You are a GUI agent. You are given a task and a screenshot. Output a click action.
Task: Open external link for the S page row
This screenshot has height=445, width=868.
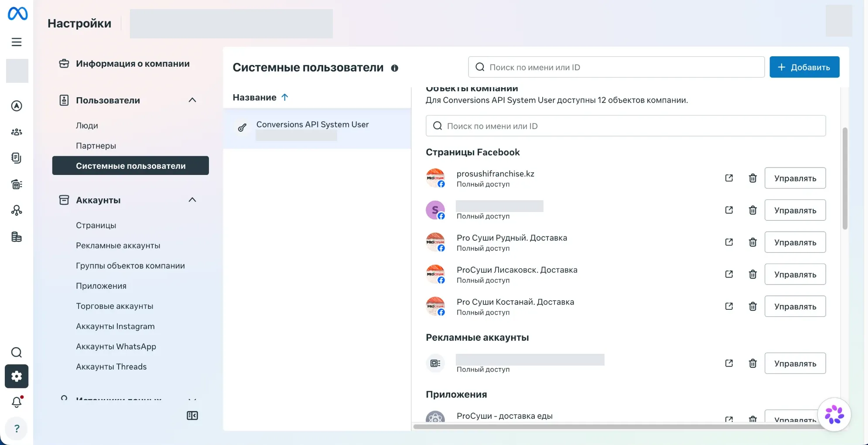click(x=729, y=210)
